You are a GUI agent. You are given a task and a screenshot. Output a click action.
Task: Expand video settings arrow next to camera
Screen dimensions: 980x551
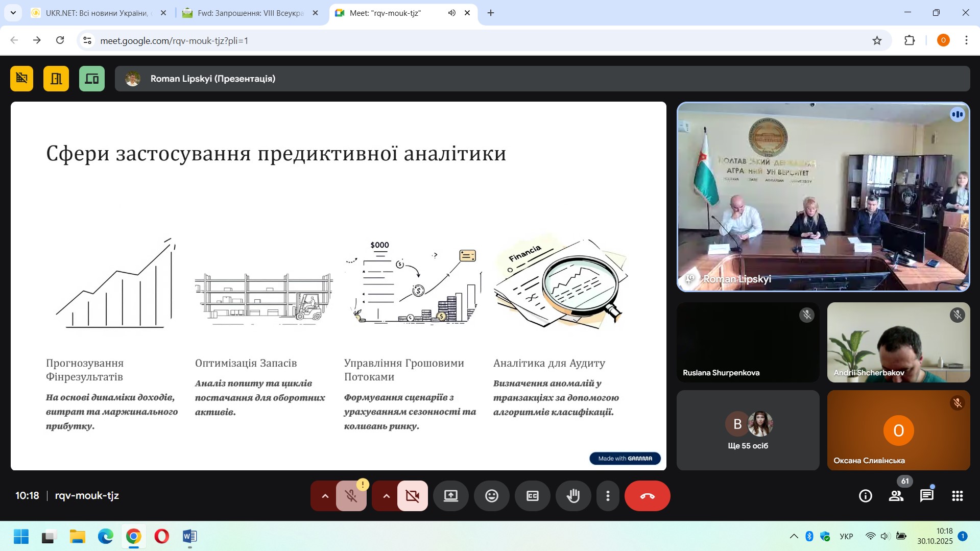pos(386,496)
